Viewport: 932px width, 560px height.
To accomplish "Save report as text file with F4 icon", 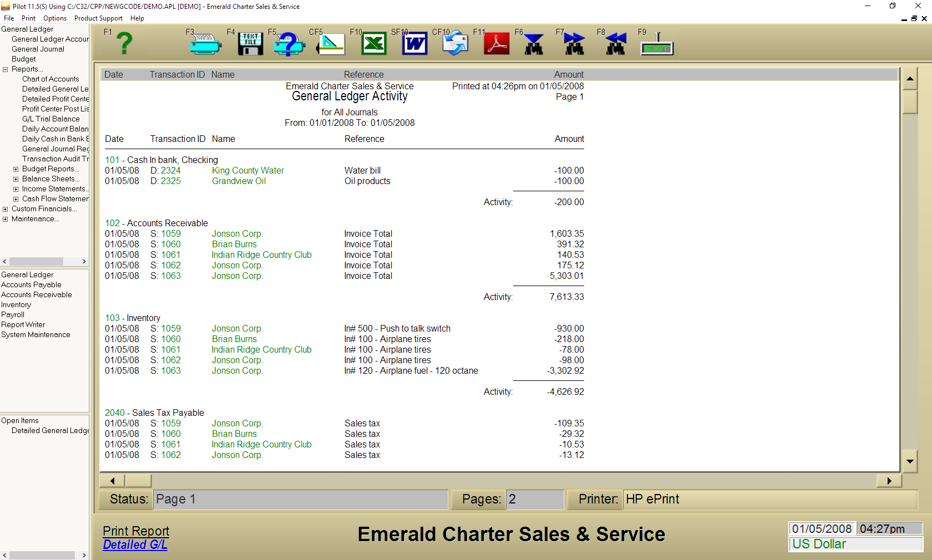I will tap(250, 44).
